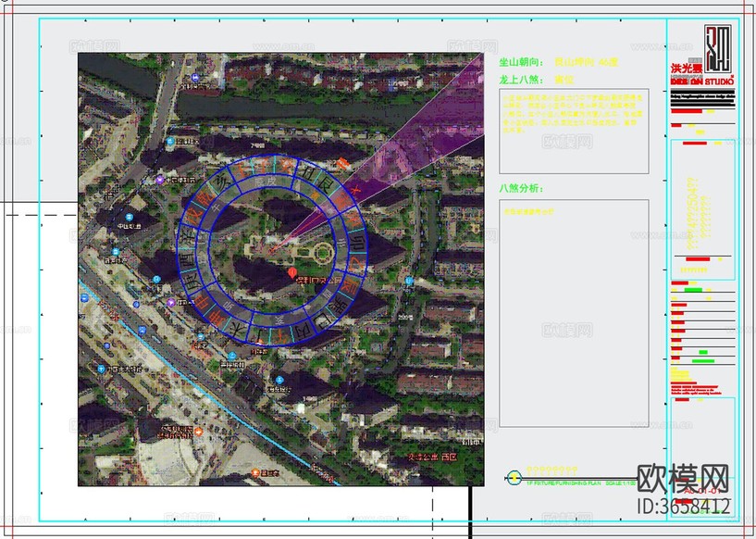756x539 pixels.
Task: Click the 洪光景 studio logo text
Action: (686, 69)
